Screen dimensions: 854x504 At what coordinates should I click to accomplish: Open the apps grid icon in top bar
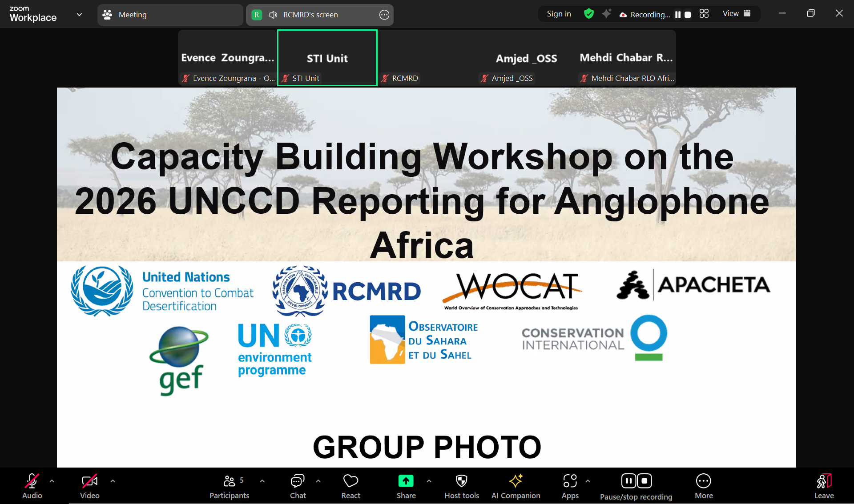pyautogui.click(x=704, y=14)
